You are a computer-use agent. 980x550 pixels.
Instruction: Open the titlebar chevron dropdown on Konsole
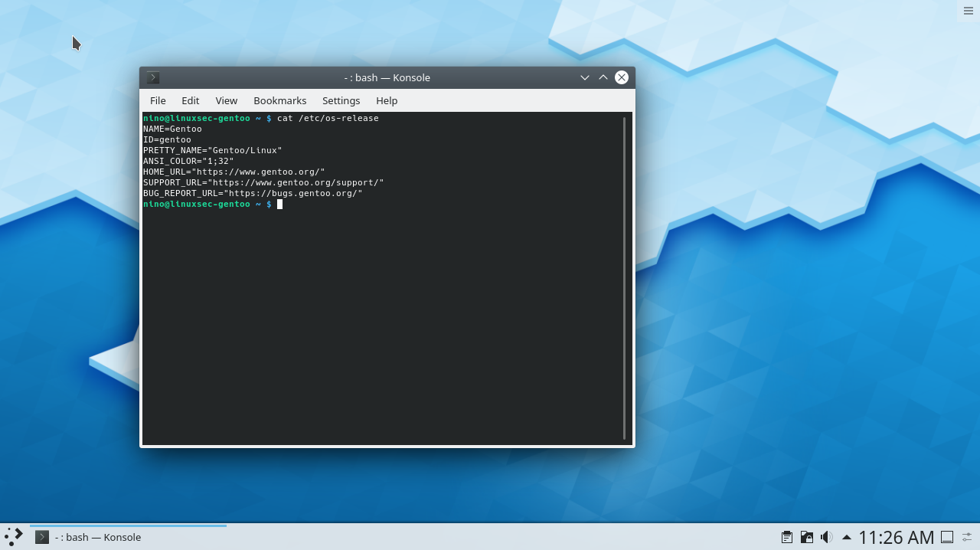click(x=584, y=77)
